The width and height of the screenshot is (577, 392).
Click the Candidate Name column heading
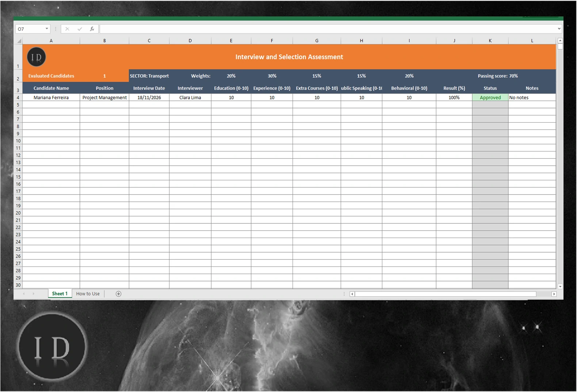51,88
